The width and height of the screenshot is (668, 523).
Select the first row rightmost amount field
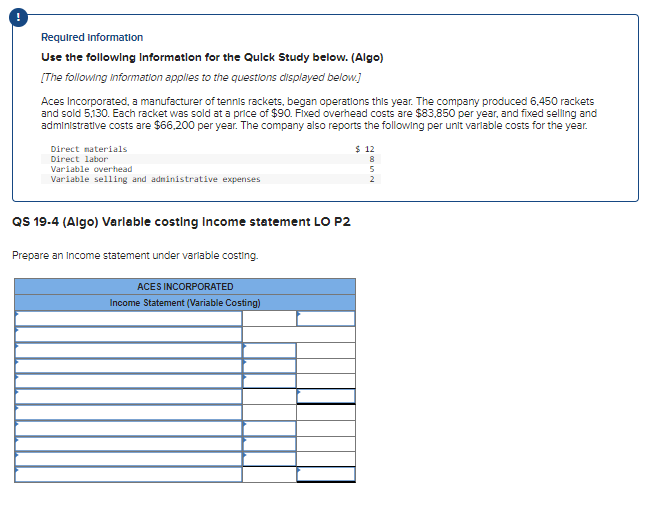[x=326, y=319]
